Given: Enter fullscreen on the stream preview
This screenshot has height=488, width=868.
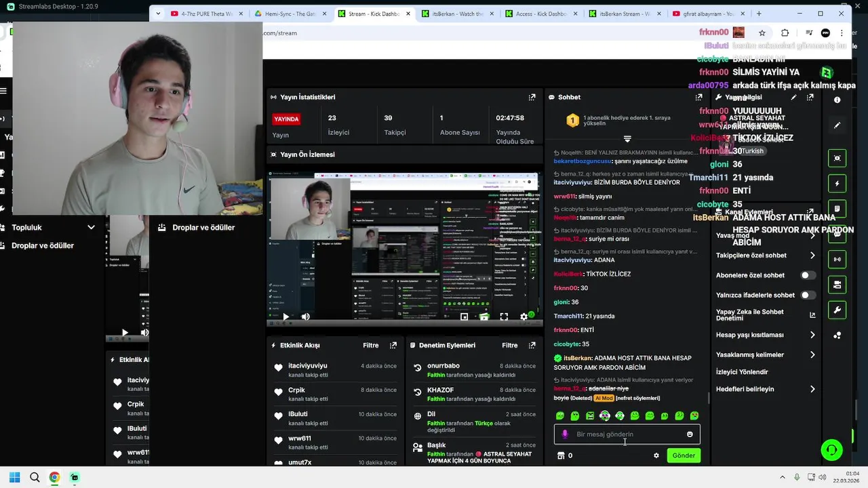Looking at the screenshot, I should pyautogui.click(x=504, y=317).
